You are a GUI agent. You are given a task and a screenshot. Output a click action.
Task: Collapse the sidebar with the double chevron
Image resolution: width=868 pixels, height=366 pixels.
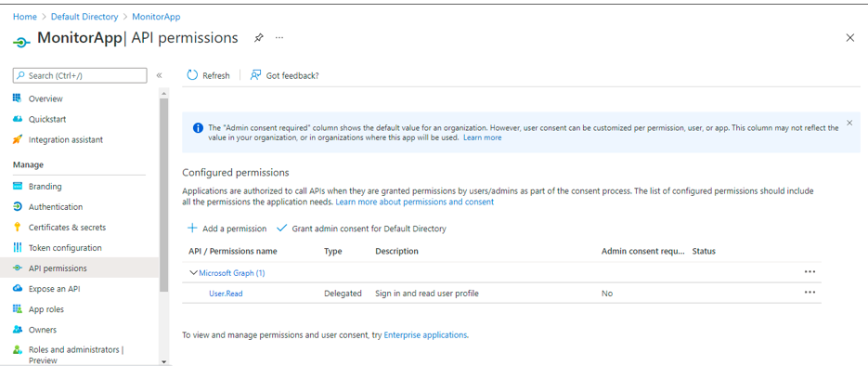pos(159,75)
